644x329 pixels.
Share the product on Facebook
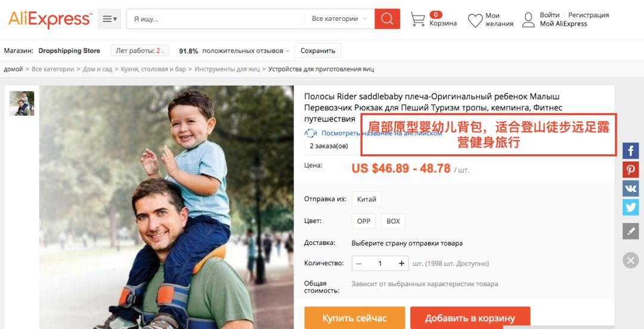tap(630, 151)
